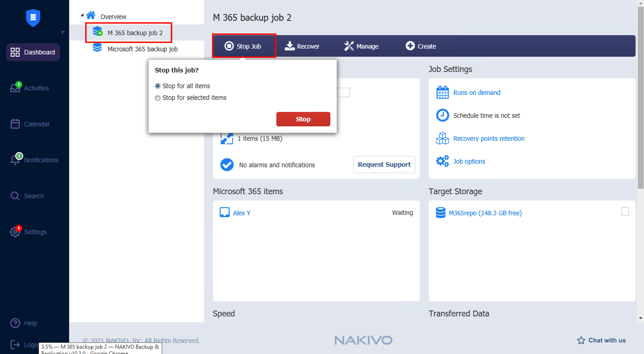Screen dimensions: 644x354
Task: Select Microsoft 365 backup job in tree
Action: 142,49
